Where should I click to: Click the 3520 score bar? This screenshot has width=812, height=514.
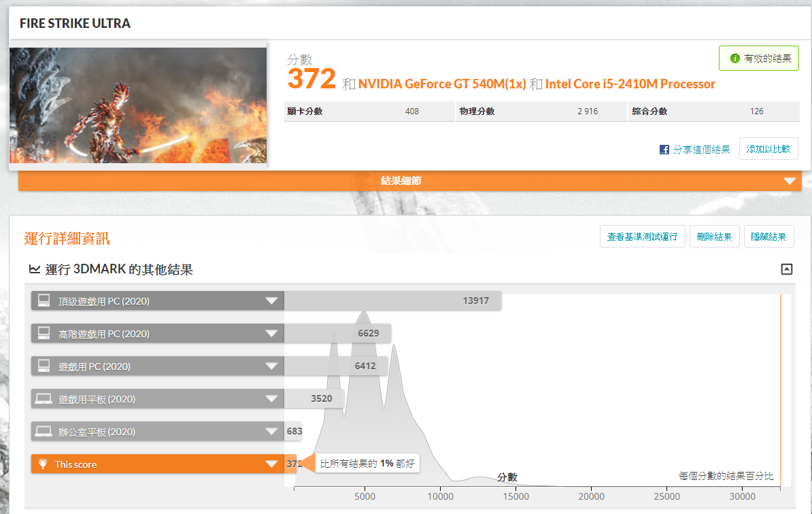click(314, 398)
